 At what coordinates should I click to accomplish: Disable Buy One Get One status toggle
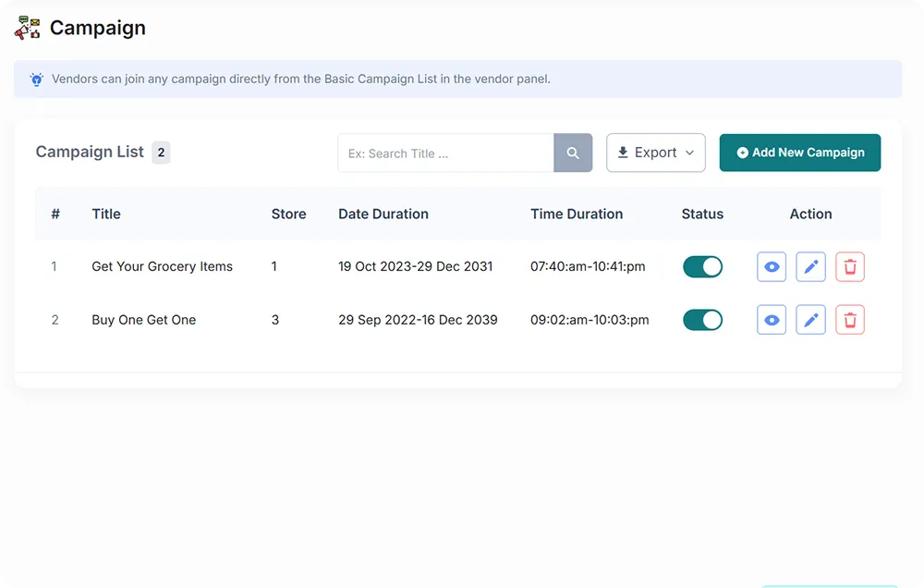702,320
